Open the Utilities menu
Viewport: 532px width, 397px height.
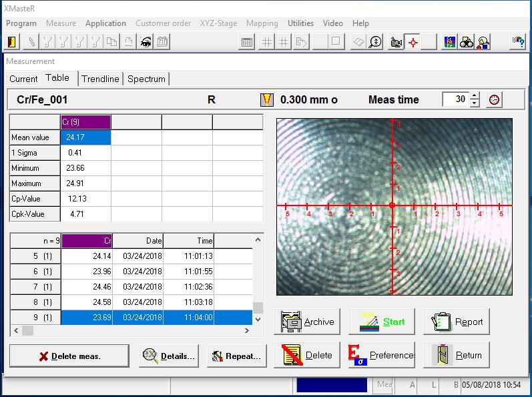tap(300, 23)
